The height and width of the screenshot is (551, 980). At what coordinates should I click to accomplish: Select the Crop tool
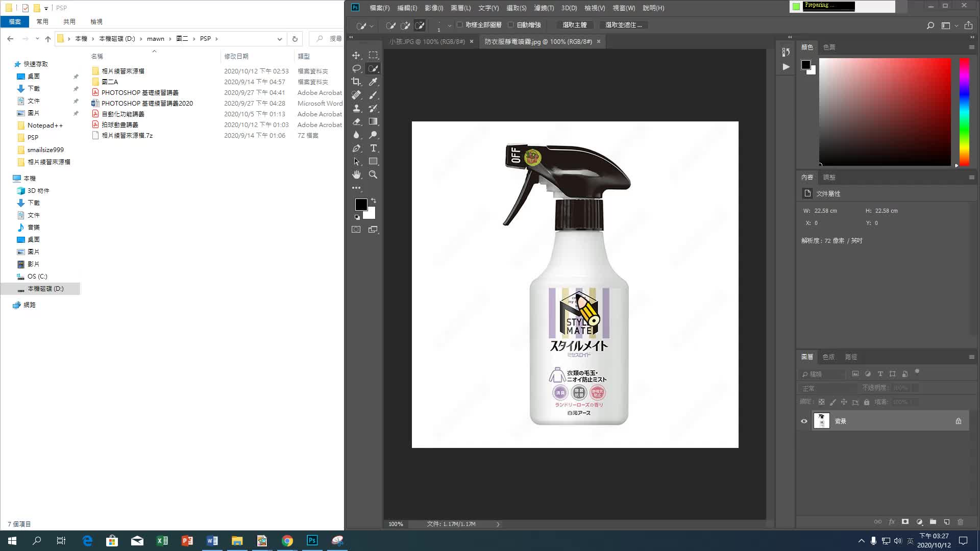[356, 82]
